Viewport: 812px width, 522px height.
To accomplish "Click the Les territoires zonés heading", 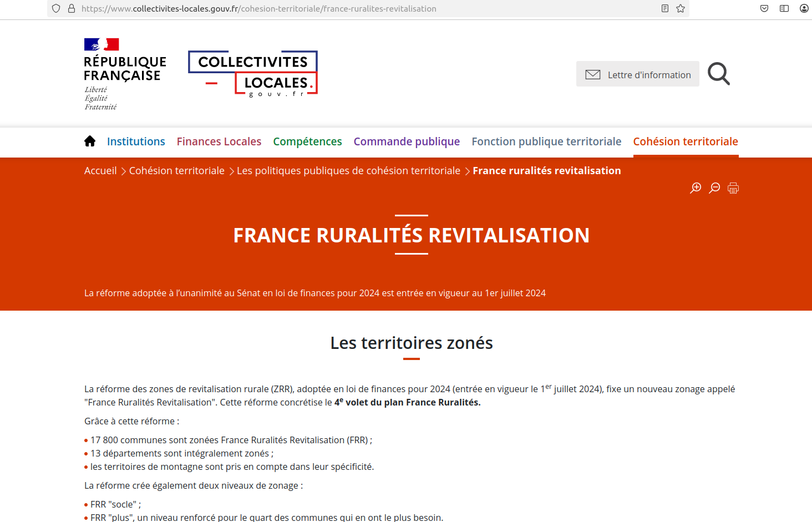I will tap(412, 343).
